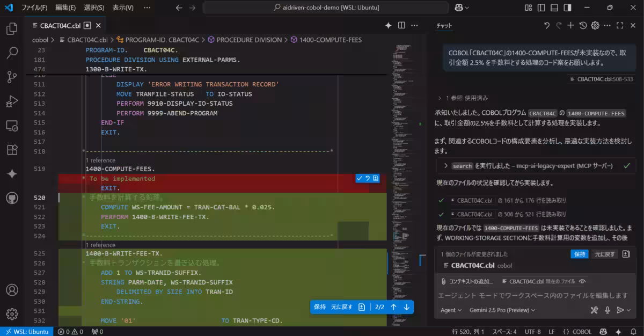The height and width of the screenshot is (336, 644).
Task: Open the Agent mode dropdown
Action: pyautogui.click(x=451, y=310)
